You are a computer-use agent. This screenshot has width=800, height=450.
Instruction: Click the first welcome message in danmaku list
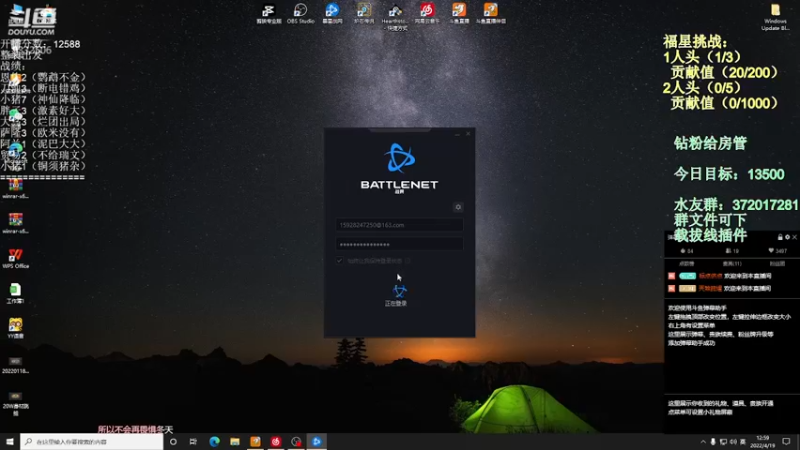tap(720, 276)
